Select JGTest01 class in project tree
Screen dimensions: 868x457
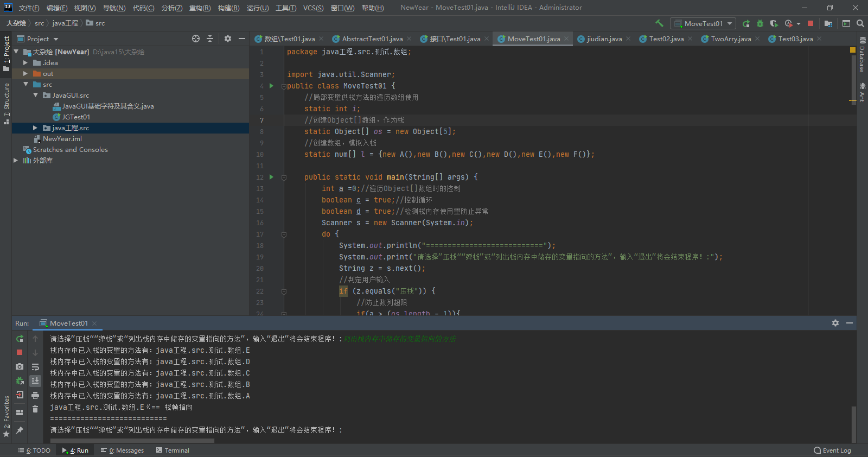pos(75,117)
